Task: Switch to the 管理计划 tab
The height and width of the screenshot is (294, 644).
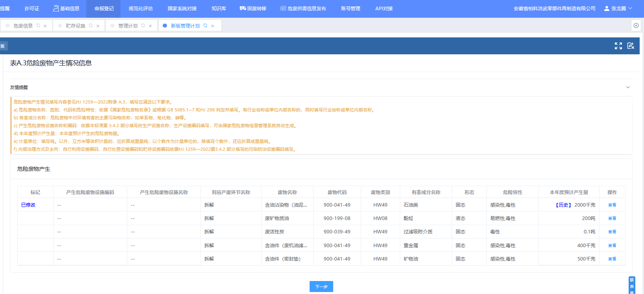Action: click(x=128, y=26)
